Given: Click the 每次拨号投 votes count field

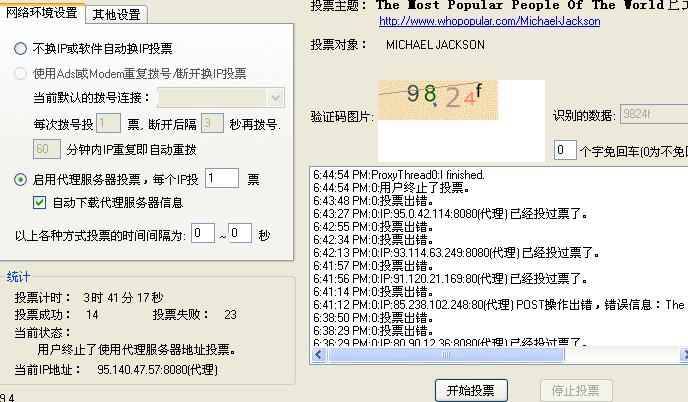Looking at the screenshot, I should [x=108, y=124].
